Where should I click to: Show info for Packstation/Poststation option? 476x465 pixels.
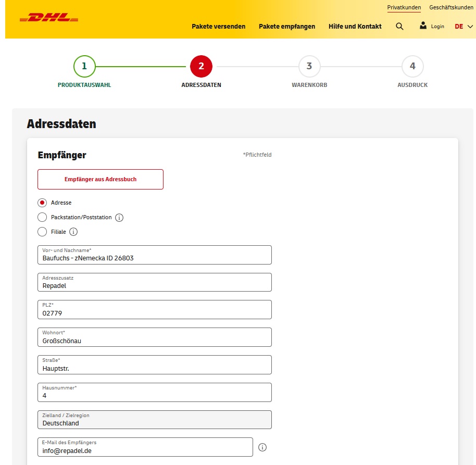tap(119, 218)
